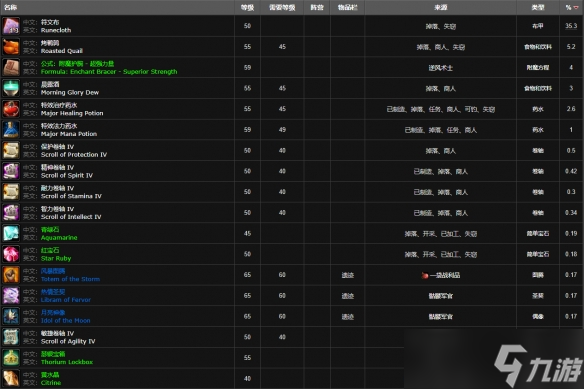Select the required level 45 for Morning Glory Dew
Viewport: 584px width, 389px height.
click(282, 88)
